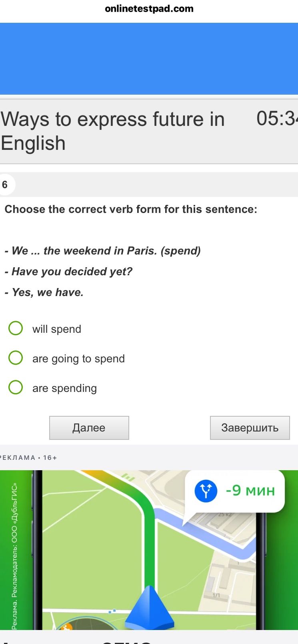Image resolution: width=298 pixels, height=644 pixels.
Task: Tap the РЕКЛАМА 16+ ad label
Action: 28,458
